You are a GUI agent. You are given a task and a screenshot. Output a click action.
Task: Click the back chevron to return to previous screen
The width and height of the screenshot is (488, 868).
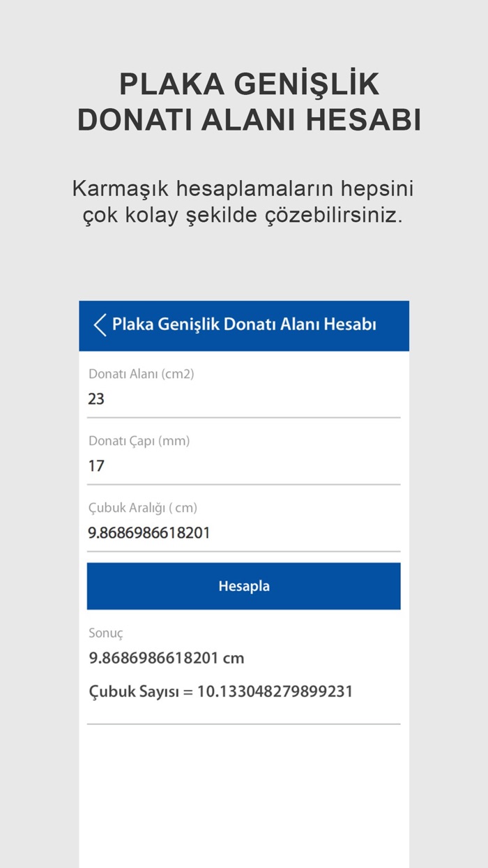(x=98, y=324)
